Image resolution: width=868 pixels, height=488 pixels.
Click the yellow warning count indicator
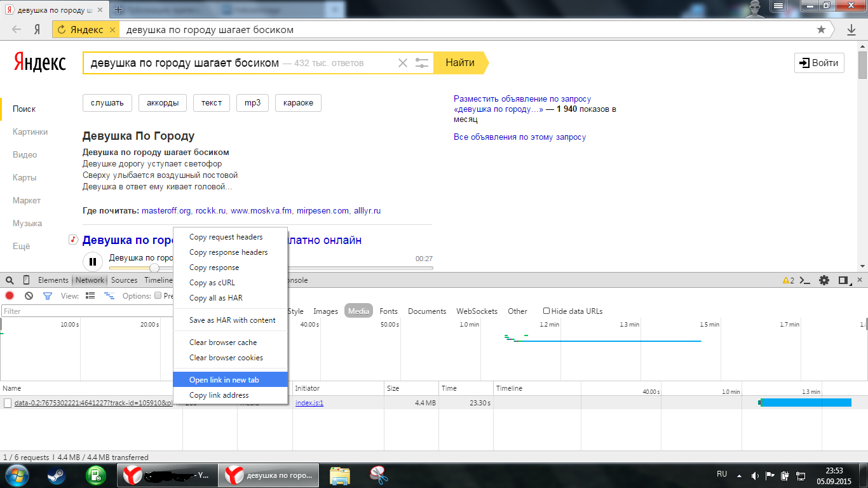788,280
